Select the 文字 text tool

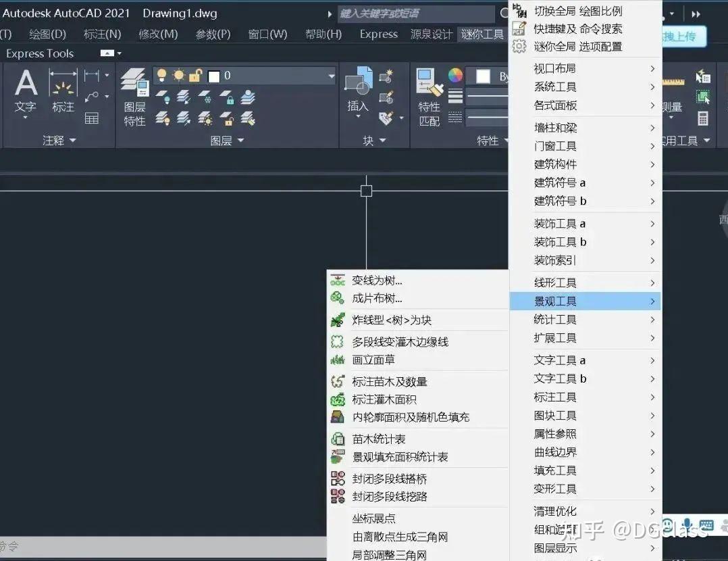coord(26,91)
